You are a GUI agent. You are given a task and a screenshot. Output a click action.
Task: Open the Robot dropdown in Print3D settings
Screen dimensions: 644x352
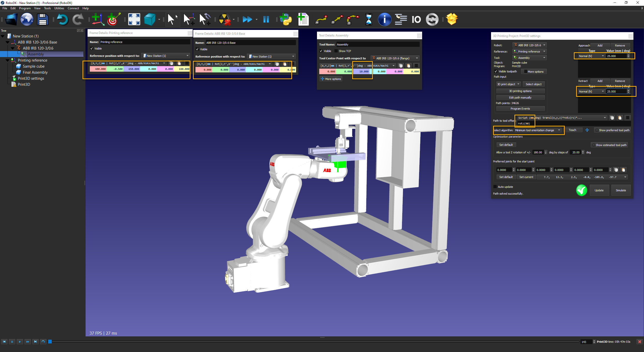point(530,45)
